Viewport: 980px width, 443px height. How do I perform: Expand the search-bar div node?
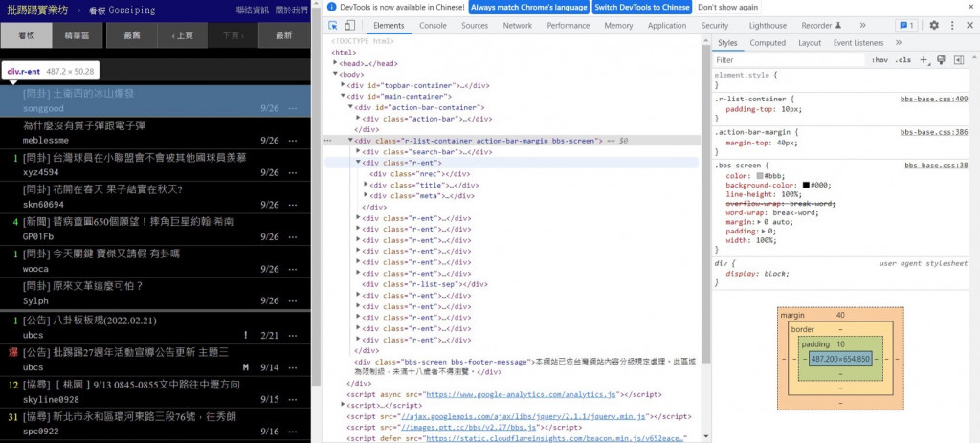click(x=358, y=152)
